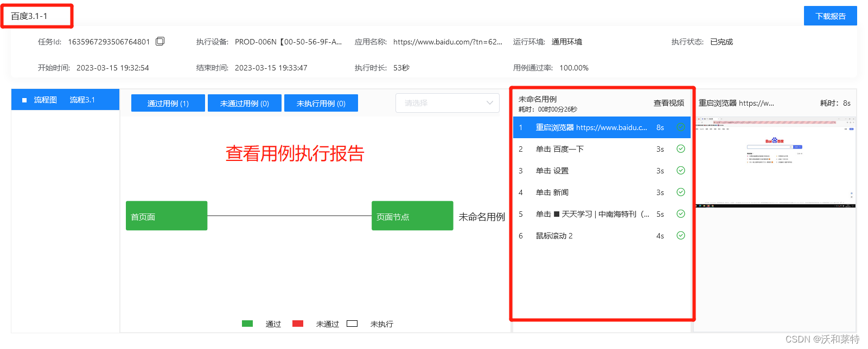This screenshot has width=868, height=349.
Task: Select the 流程图 tab
Action: [x=45, y=100]
